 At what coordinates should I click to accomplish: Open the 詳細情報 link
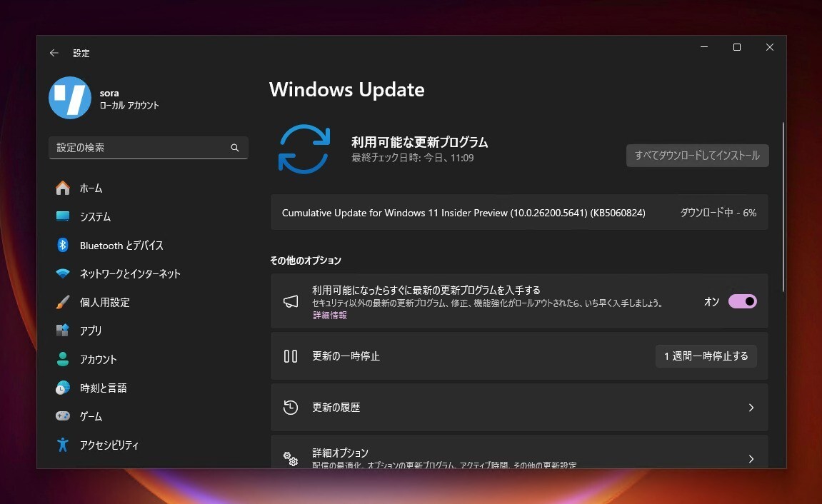point(330,315)
